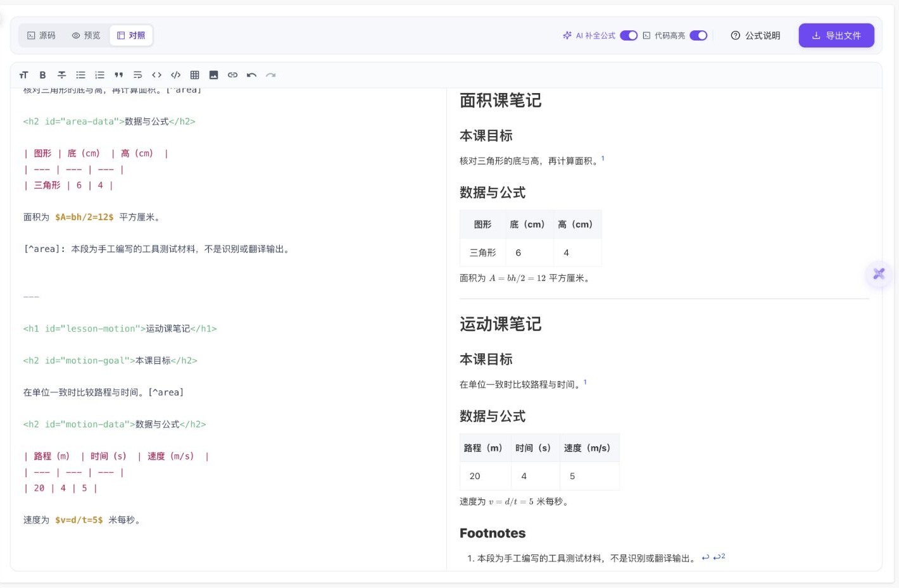Image resolution: width=899 pixels, height=588 pixels.
Task: Apply bold formatting
Action: click(42, 75)
